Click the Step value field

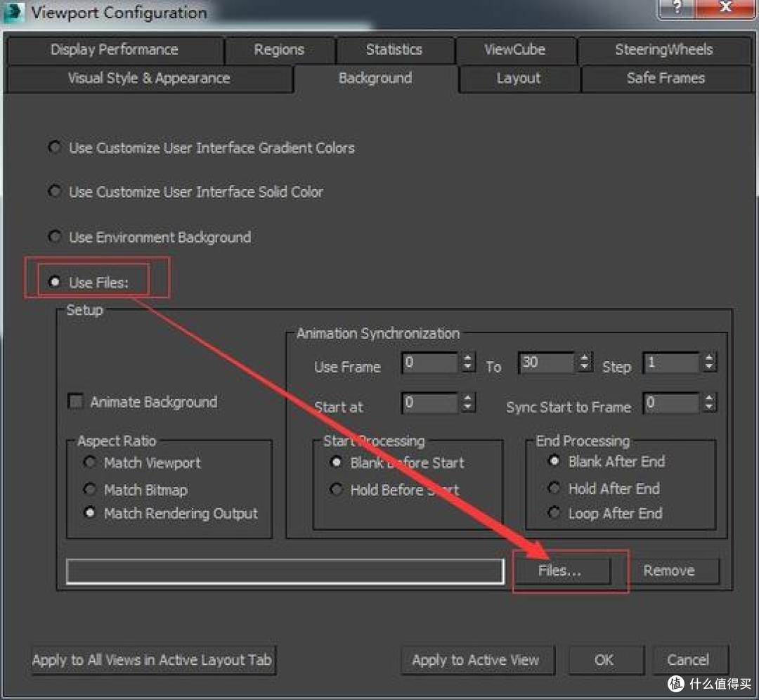(x=671, y=363)
